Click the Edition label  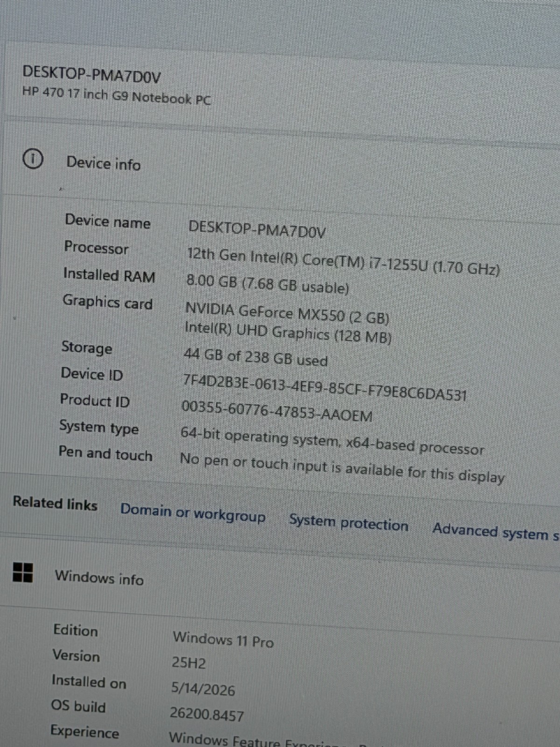click(76, 630)
